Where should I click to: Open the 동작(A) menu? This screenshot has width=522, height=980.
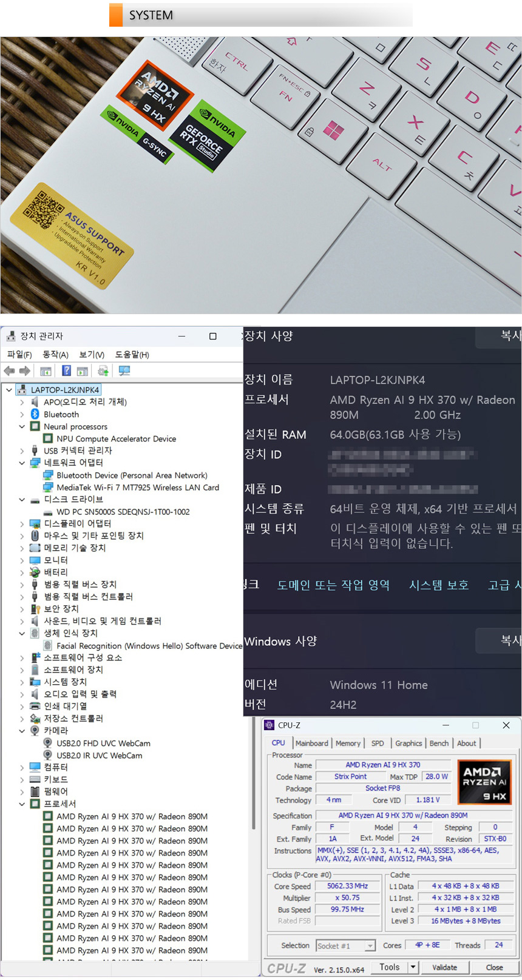coord(55,354)
